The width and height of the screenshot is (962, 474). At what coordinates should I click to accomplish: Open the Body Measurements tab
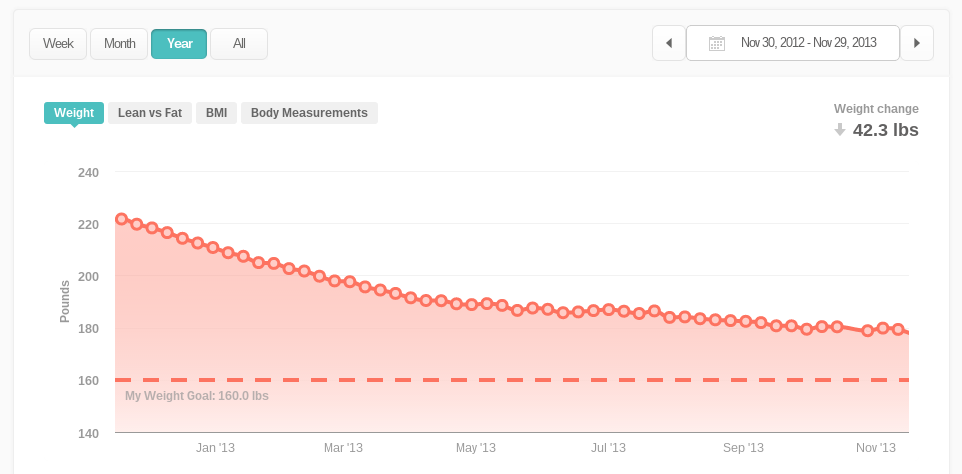pos(309,113)
